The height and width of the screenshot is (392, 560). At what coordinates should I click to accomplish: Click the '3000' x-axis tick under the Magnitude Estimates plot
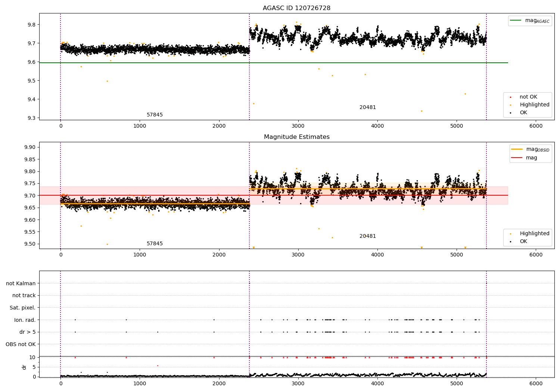pyautogui.click(x=298, y=255)
